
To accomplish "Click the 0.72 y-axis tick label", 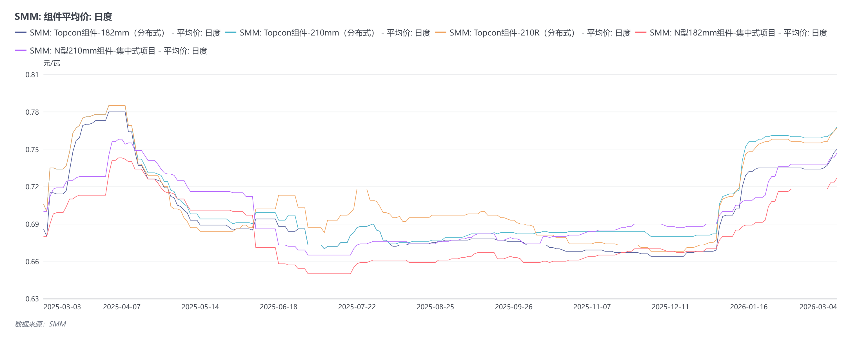I will coord(32,187).
